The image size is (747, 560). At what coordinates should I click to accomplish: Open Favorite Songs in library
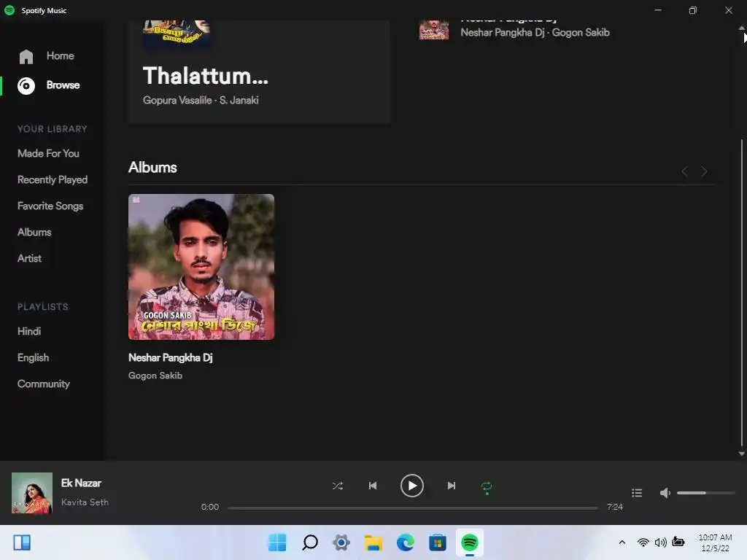(x=50, y=206)
